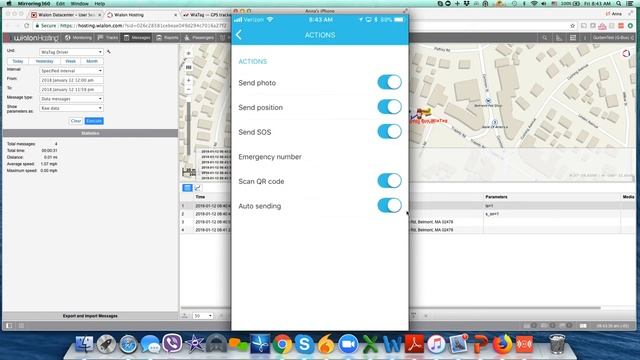640x360 pixels.
Task: Open the Help menu in menu bar
Action: (100, 4)
